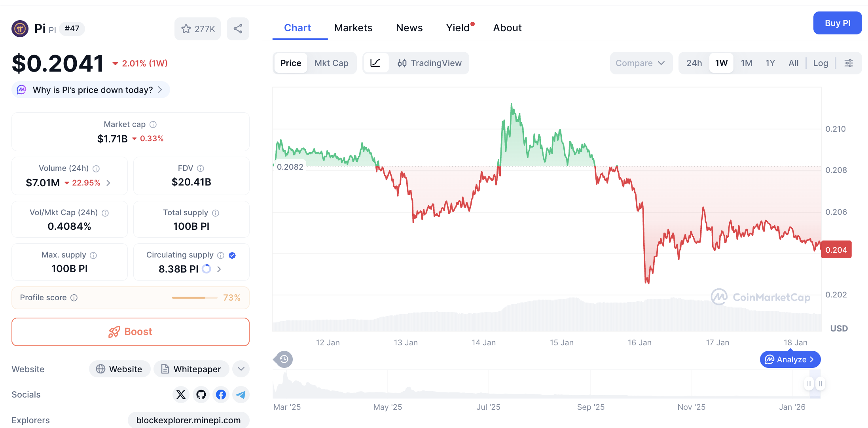The width and height of the screenshot is (868, 428).
Task: Expand circulating supply details arrow
Action: pyautogui.click(x=219, y=269)
